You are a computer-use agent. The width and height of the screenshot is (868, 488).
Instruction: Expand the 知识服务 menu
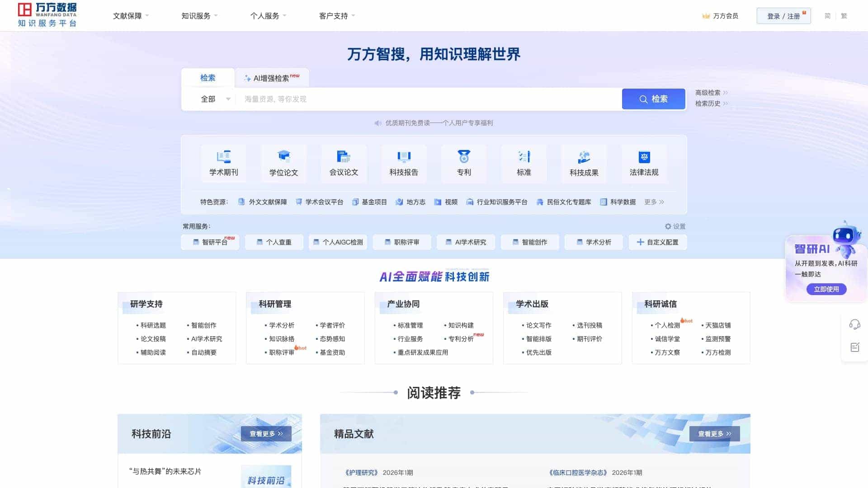pyautogui.click(x=199, y=16)
